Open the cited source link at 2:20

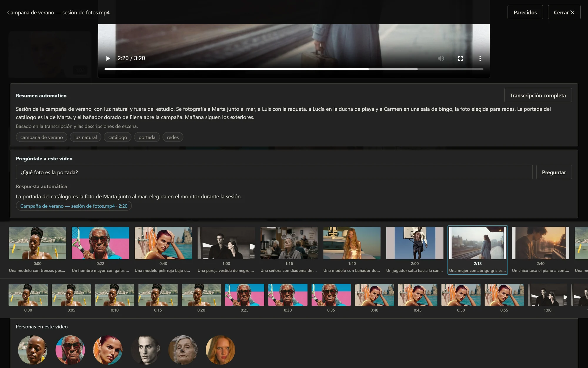click(x=74, y=206)
